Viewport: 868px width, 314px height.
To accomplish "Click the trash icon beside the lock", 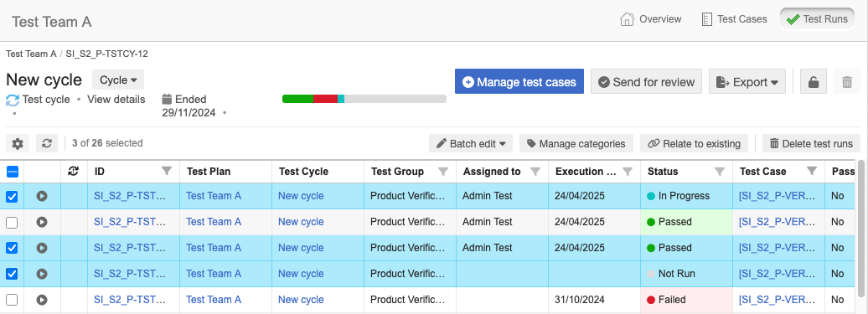I will tap(846, 82).
